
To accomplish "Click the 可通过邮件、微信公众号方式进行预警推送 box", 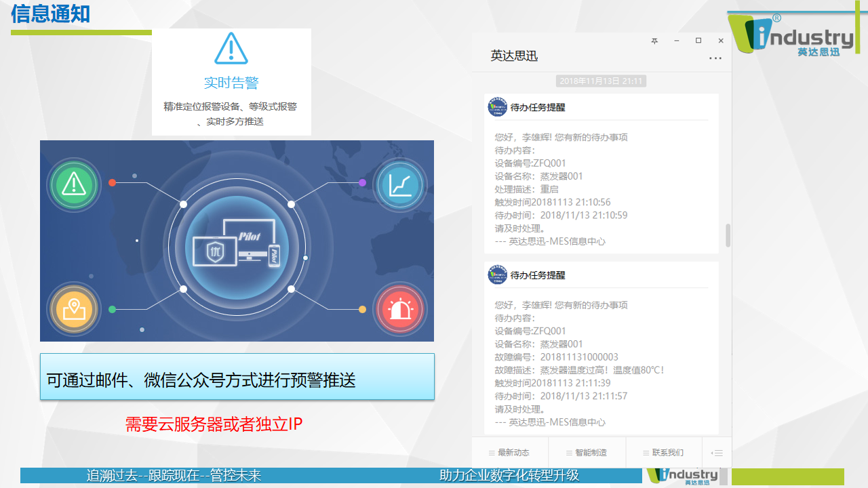I will (x=237, y=377).
